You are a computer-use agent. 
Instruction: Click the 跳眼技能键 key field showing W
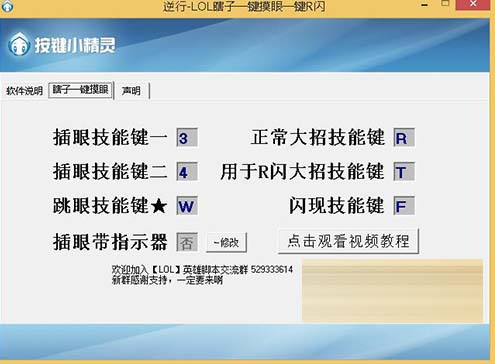(x=187, y=206)
